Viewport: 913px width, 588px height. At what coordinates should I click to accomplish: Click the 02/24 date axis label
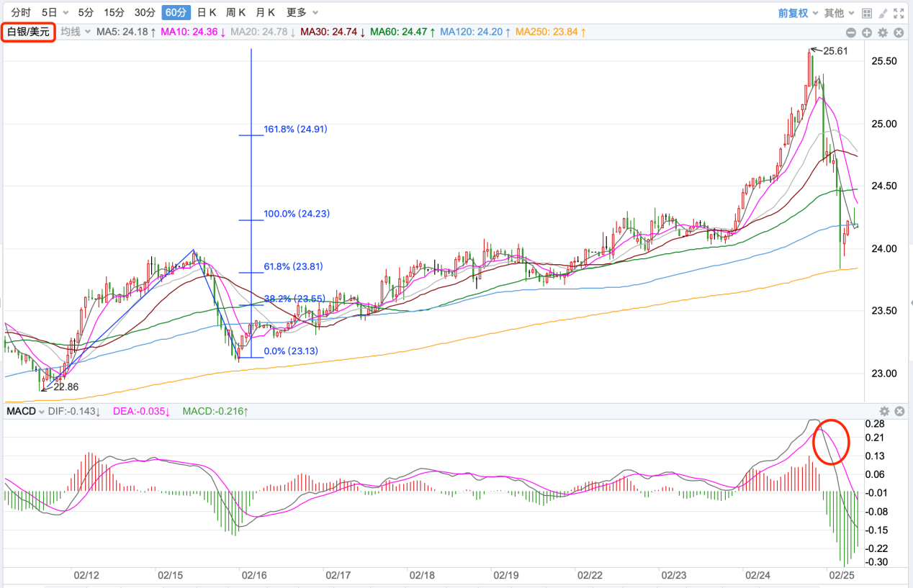point(757,576)
